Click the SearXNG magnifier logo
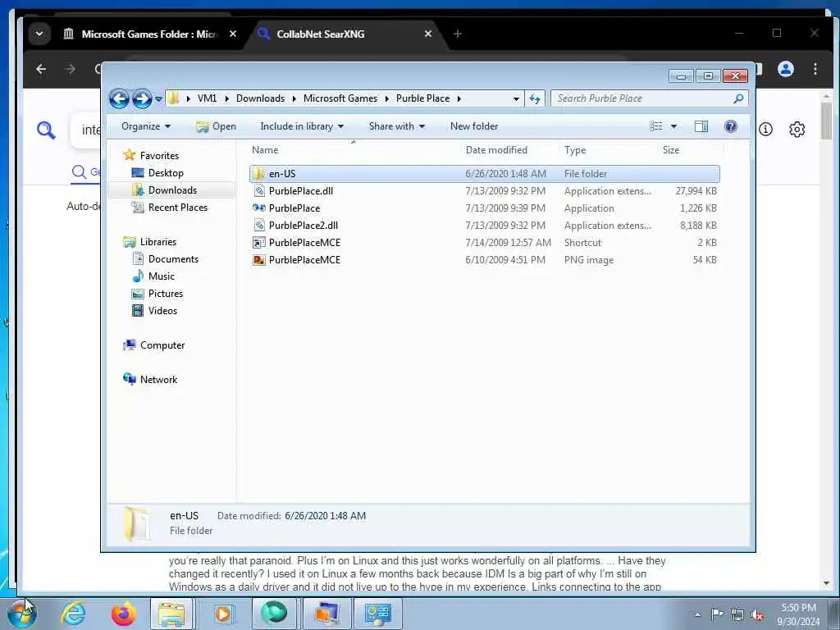Image resolution: width=840 pixels, height=630 pixels. [46, 130]
